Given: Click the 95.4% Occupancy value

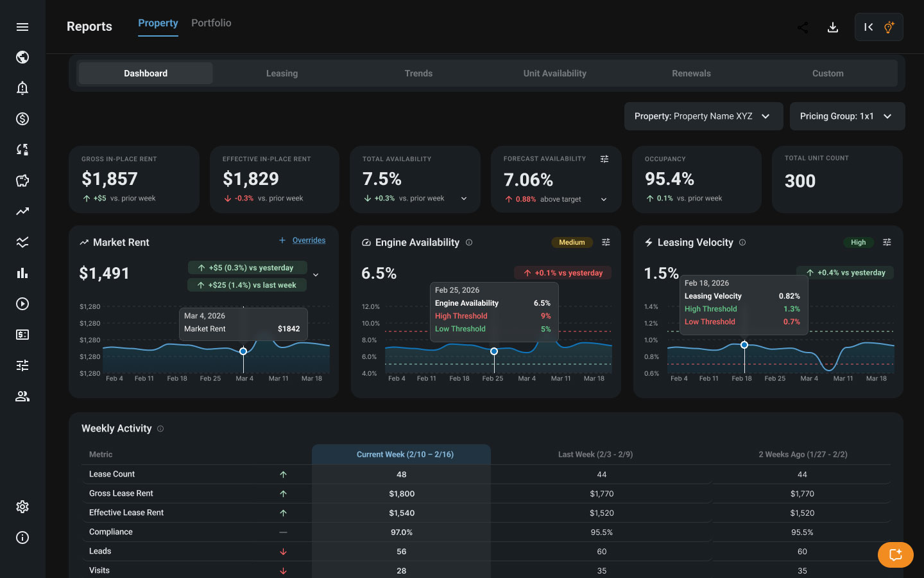Looking at the screenshot, I should 670,179.
